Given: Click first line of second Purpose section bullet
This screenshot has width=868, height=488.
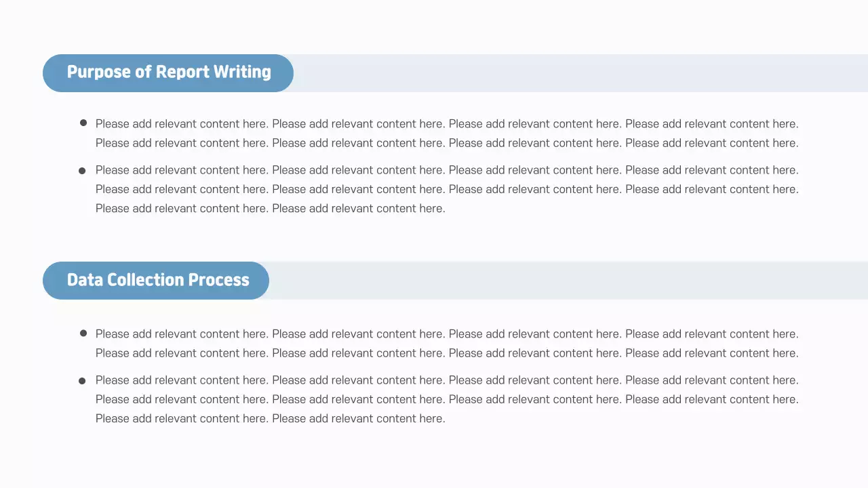Looking at the screenshot, I should click(447, 170).
